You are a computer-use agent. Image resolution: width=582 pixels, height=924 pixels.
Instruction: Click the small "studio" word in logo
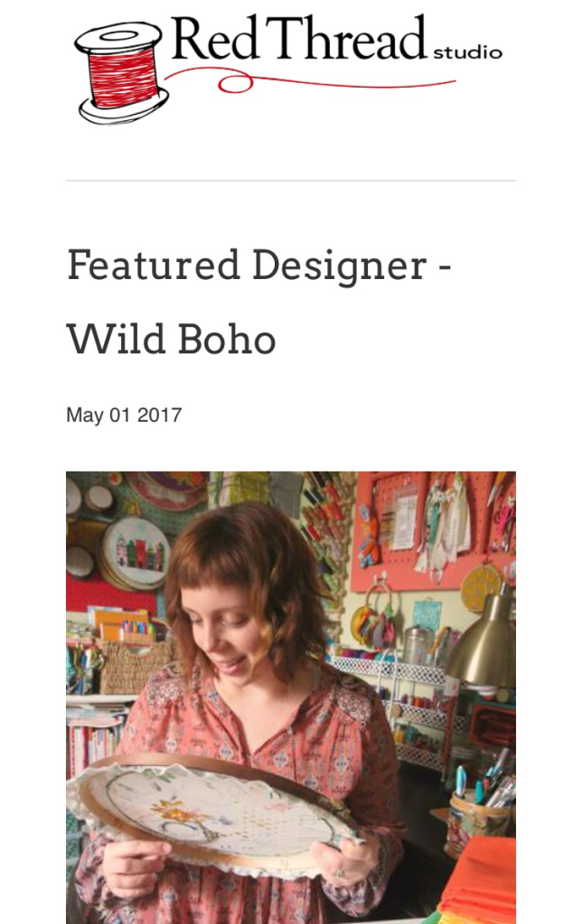467,52
